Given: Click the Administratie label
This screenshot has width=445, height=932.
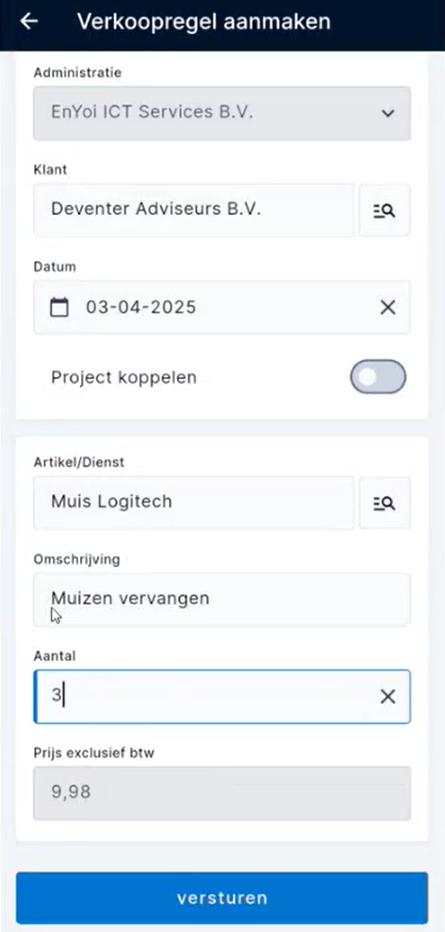Looking at the screenshot, I should point(77,73).
